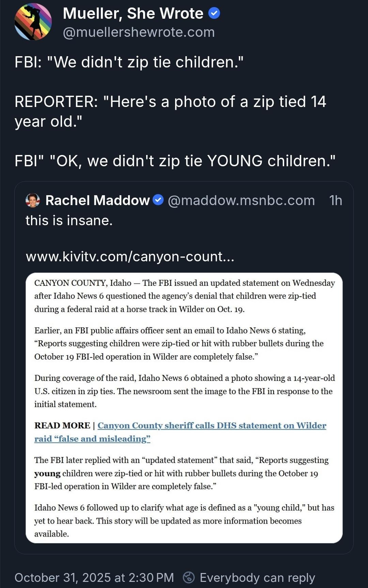Image resolution: width=368 pixels, height=588 pixels.
Task: Open the www.kivitv.com/canyon-count... link
Action: point(130,256)
